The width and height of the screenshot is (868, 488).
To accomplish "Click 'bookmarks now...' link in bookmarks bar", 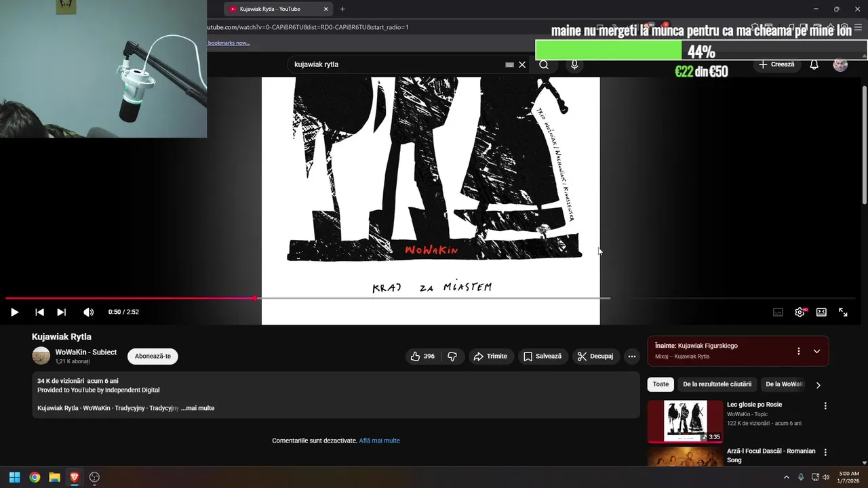I will [x=229, y=43].
